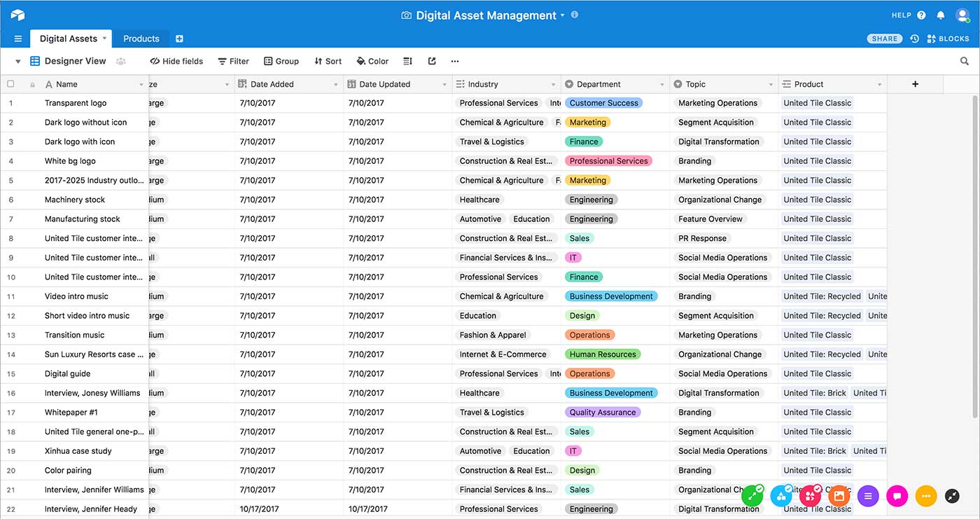
Task: Click the grid view icon for Designer View
Action: pyautogui.click(x=35, y=62)
